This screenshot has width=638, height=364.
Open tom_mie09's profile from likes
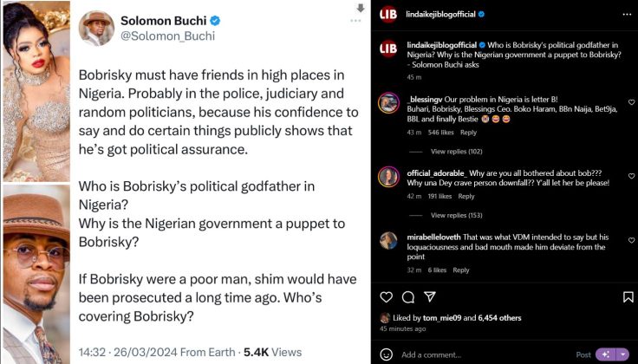[449, 318]
